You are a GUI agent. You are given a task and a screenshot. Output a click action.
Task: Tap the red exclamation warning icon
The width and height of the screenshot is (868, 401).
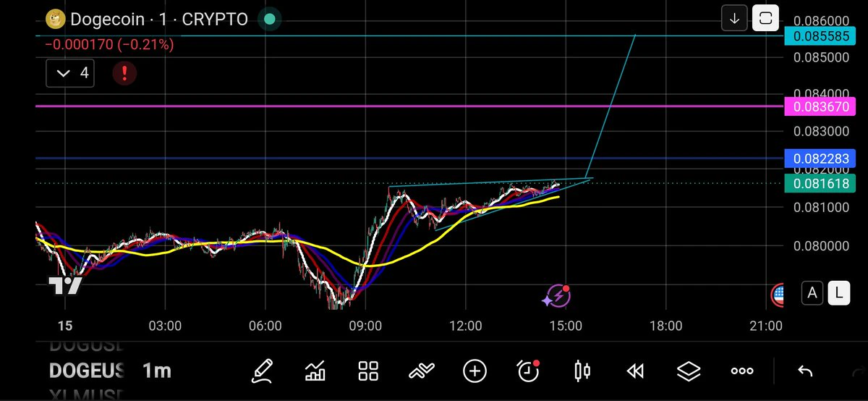[x=125, y=72]
